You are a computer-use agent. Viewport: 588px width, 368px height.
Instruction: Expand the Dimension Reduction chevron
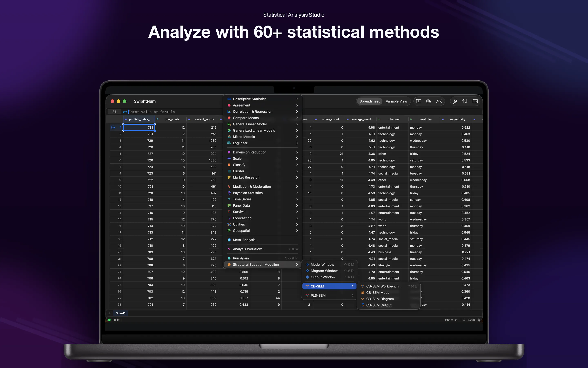297,152
